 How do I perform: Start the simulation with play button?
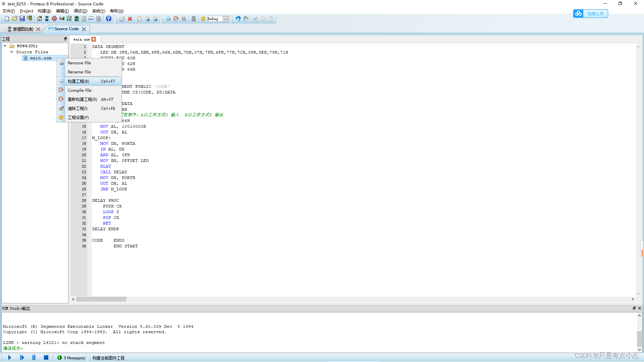pyautogui.click(x=10, y=358)
